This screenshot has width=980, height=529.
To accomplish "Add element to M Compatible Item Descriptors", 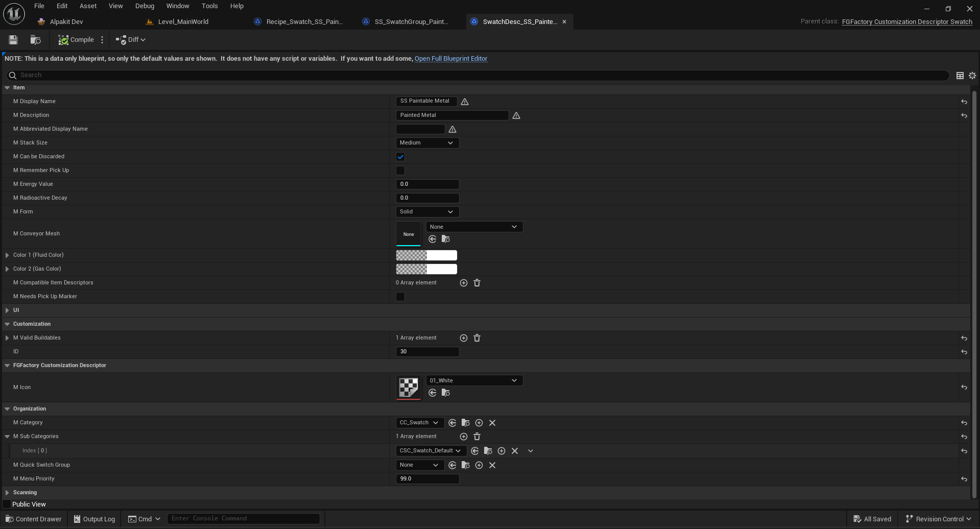I will [x=464, y=283].
